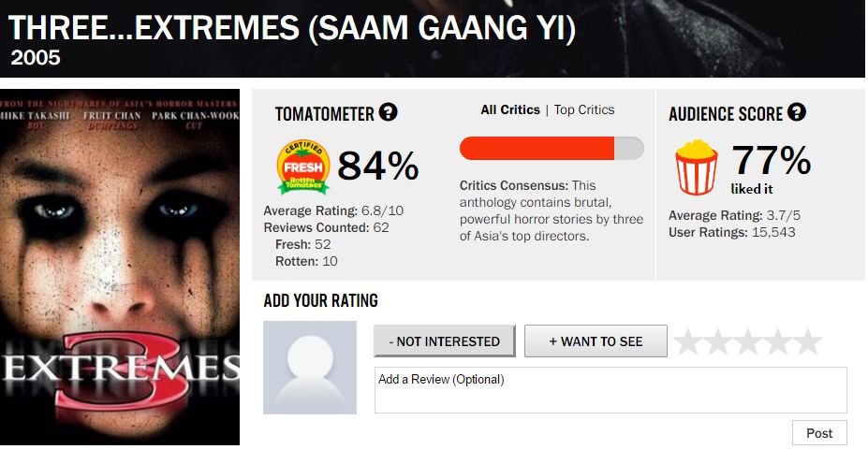Click the user avatar placeholder image

tap(310, 368)
